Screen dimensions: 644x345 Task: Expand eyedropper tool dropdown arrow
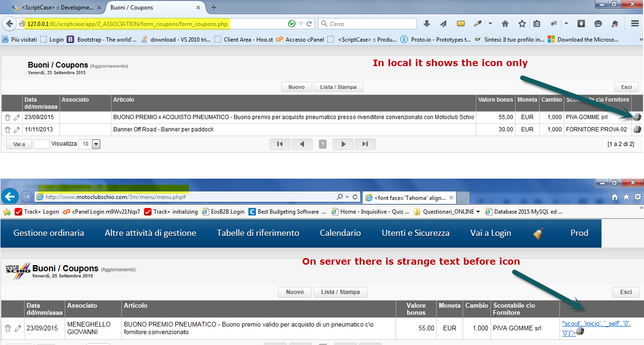490,24
